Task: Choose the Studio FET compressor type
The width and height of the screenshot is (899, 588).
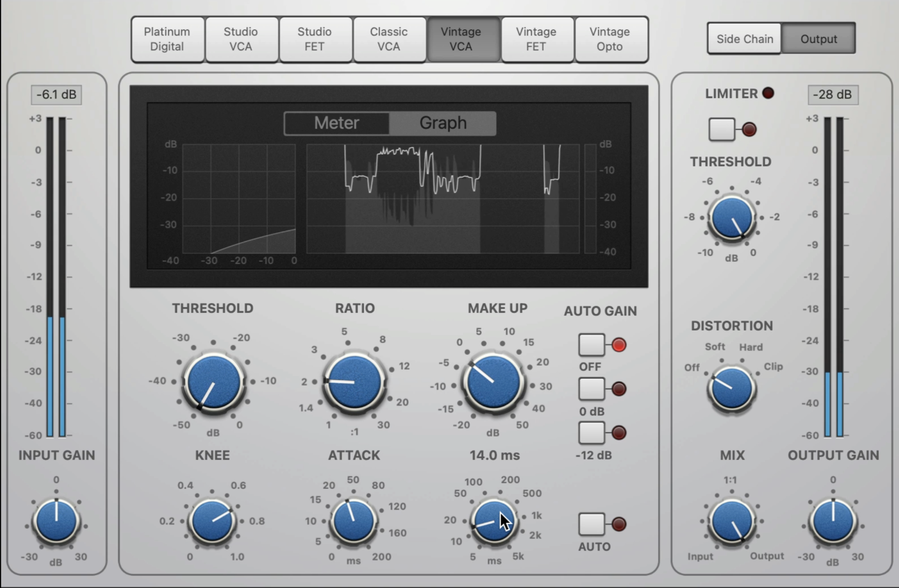Action: 315,39
